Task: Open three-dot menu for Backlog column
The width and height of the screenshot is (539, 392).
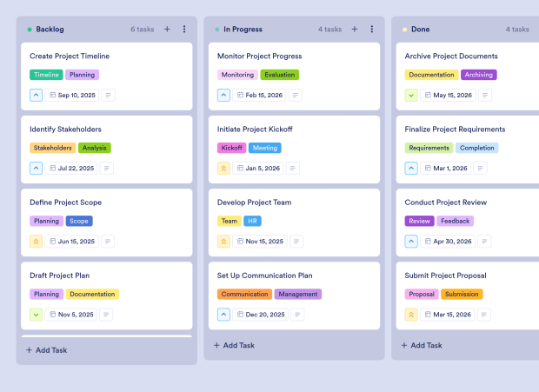Action: click(184, 29)
